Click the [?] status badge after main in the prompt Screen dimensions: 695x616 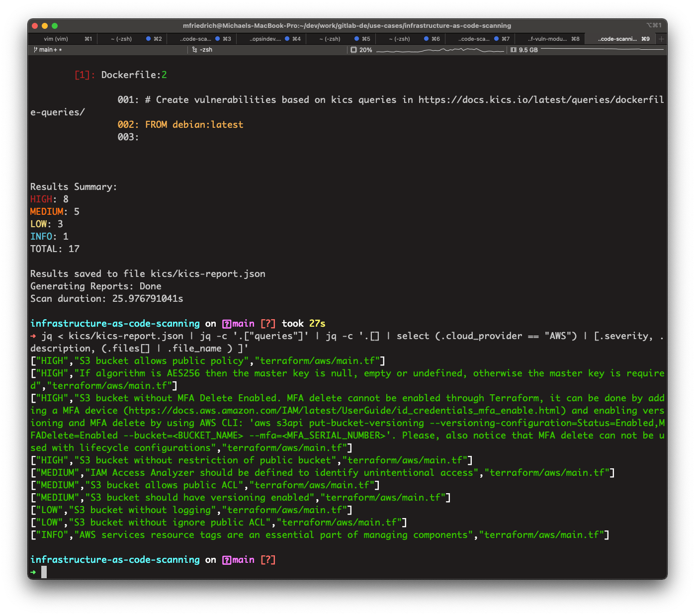[268, 559]
